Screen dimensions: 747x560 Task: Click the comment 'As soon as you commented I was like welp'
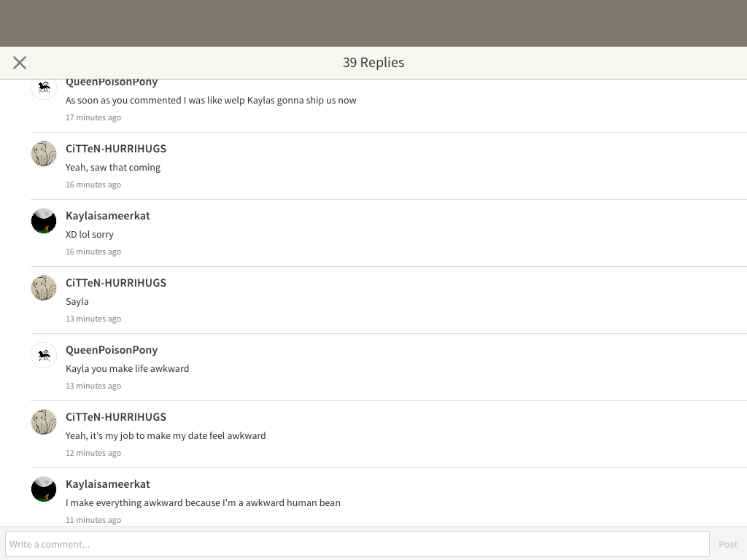pos(211,101)
